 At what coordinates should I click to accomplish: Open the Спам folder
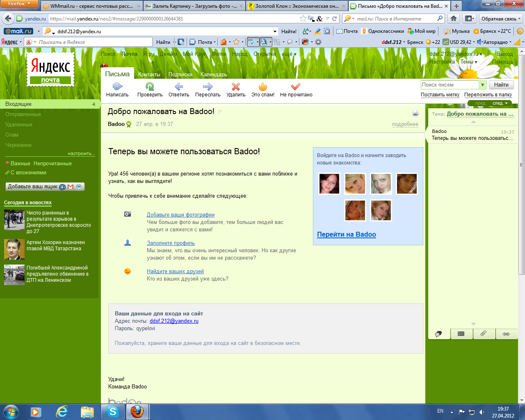click(x=12, y=135)
